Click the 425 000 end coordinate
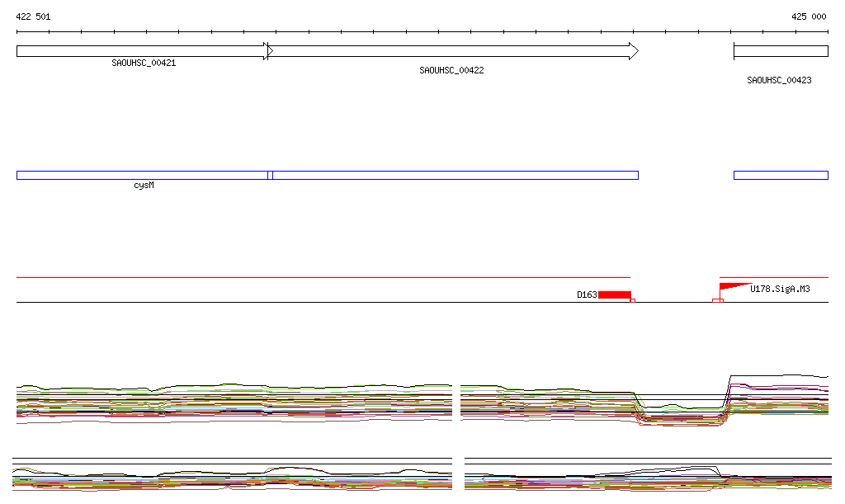Image resolution: width=845 pixels, height=504 pixels. tap(809, 16)
